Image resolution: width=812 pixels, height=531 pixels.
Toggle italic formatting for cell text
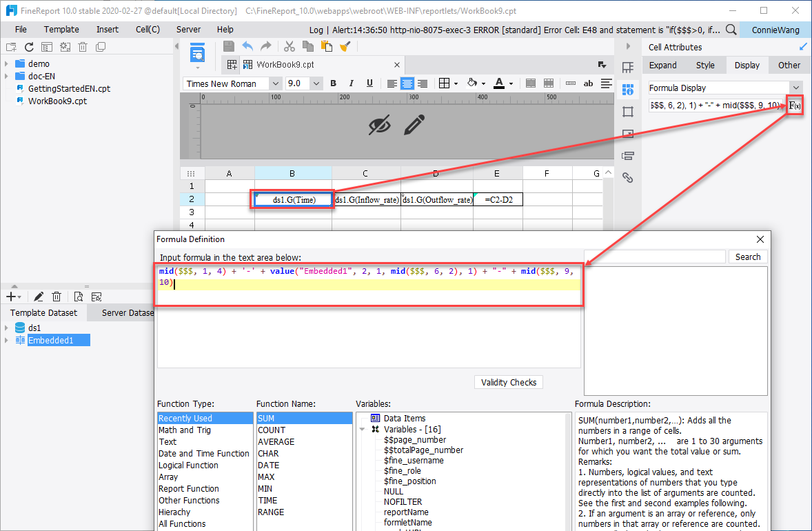[x=352, y=82]
